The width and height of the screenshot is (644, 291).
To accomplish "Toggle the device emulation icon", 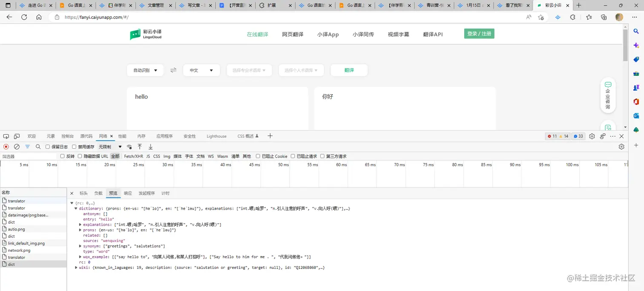I will pyautogui.click(x=17, y=136).
